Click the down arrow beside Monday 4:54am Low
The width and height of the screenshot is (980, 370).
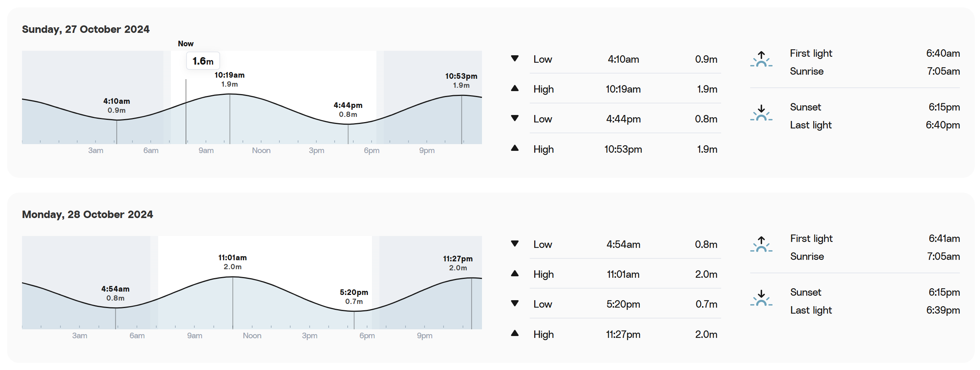(514, 244)
